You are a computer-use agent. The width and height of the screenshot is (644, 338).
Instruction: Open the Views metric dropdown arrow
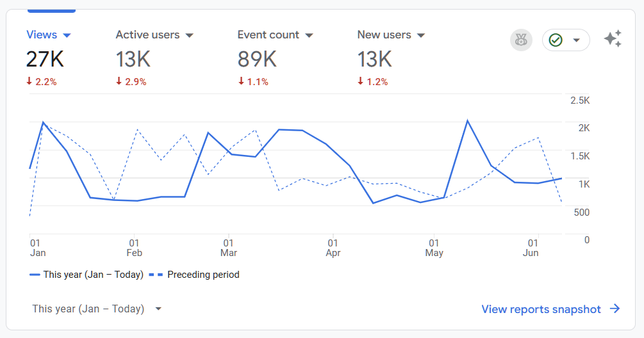[67, 35]
